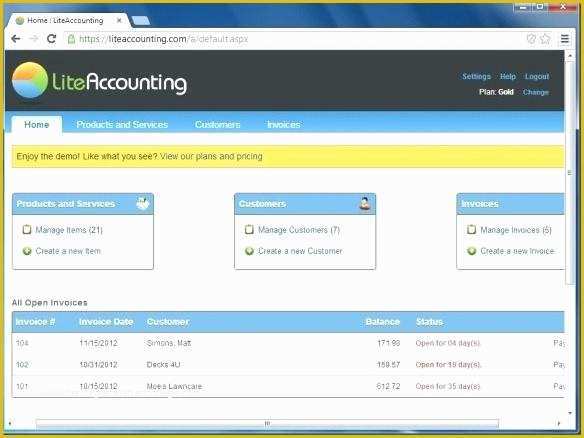Click the horizontal scrollbar thumb
The width and height of the screenshot is (584, 438).
[x=267, y=423]
